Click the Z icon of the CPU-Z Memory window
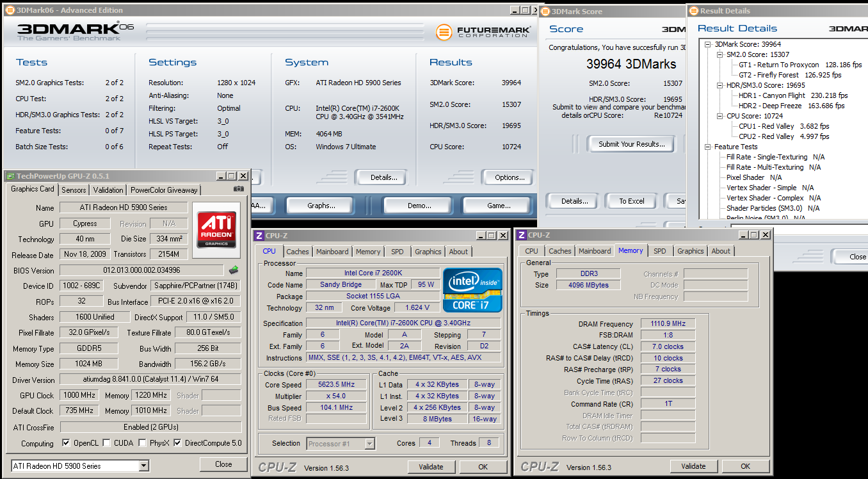 521,235
